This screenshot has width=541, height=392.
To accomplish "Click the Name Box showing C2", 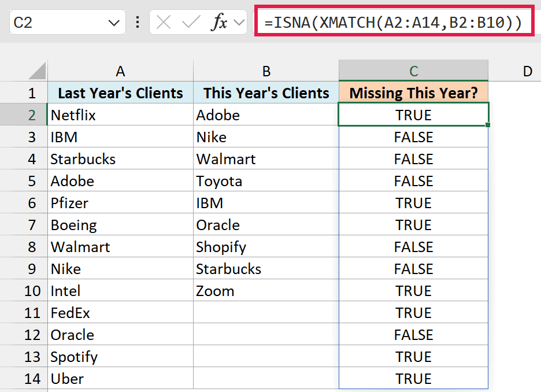I will [67, 23].
